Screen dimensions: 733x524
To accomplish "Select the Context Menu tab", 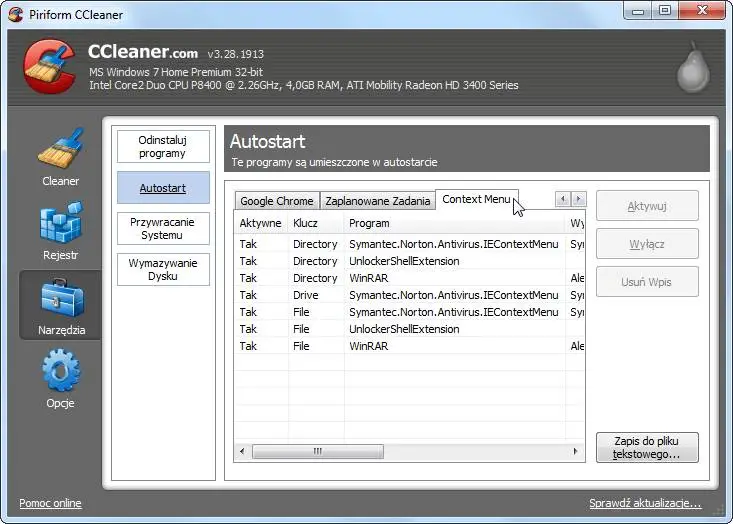I will tap(476, 199).
